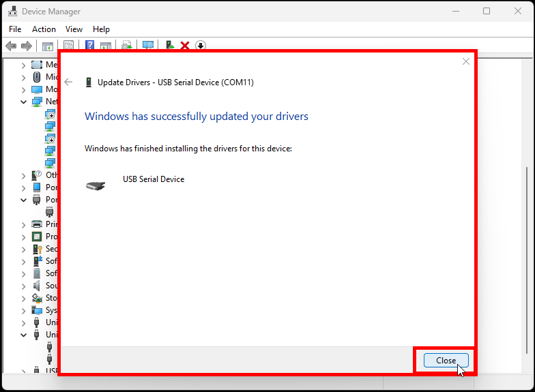Minimize the Device Manager window
535x392 pixels.
click(456, 11)
